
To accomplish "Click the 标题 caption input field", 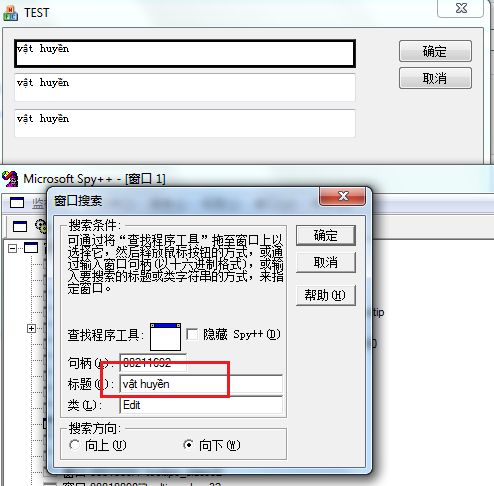I will pos(201,384).
